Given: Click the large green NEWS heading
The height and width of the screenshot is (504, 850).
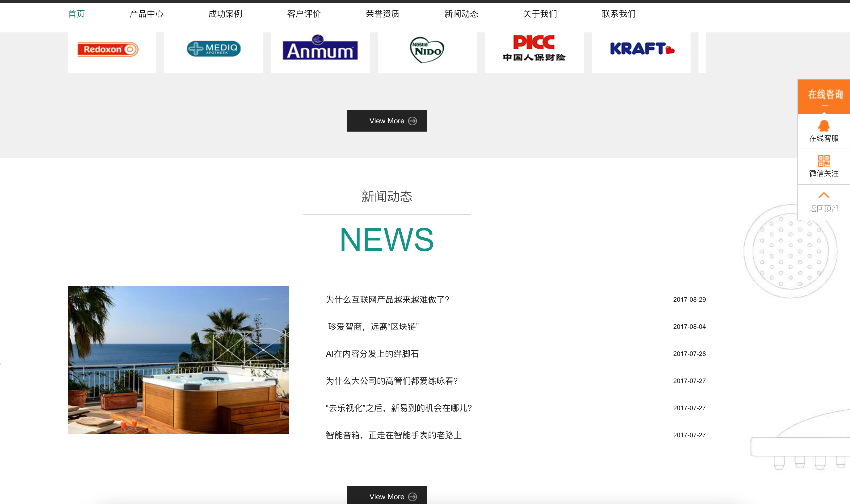Looking at the screenshot, I should click(x=387, y=240).
